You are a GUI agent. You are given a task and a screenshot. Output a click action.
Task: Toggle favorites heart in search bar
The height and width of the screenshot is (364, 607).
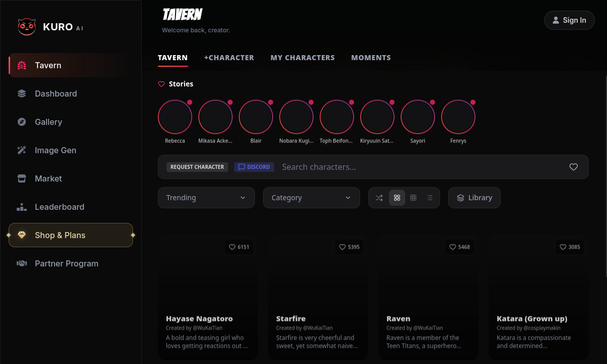[574, 167]
